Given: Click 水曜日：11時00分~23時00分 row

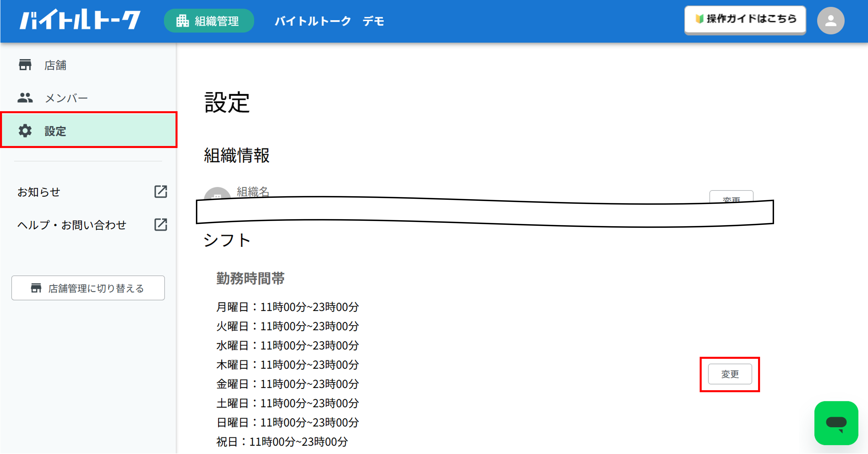Looking at the screenshot, I should [x=287, y=345].
